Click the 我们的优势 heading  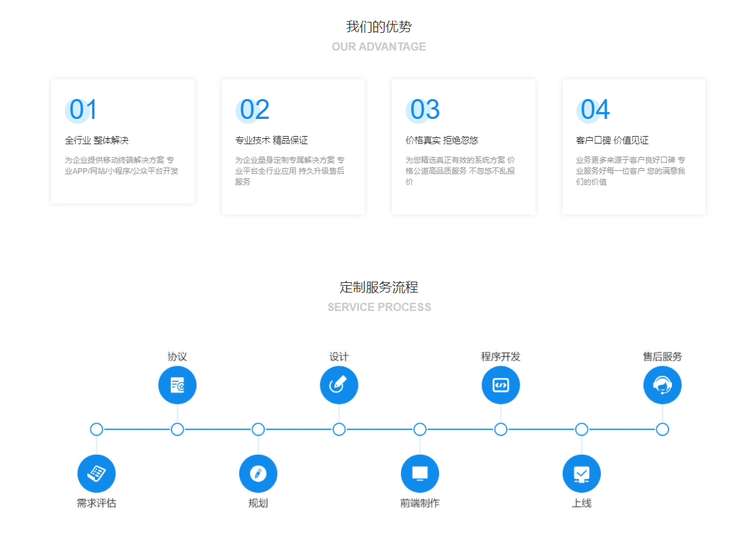point(378,27)
